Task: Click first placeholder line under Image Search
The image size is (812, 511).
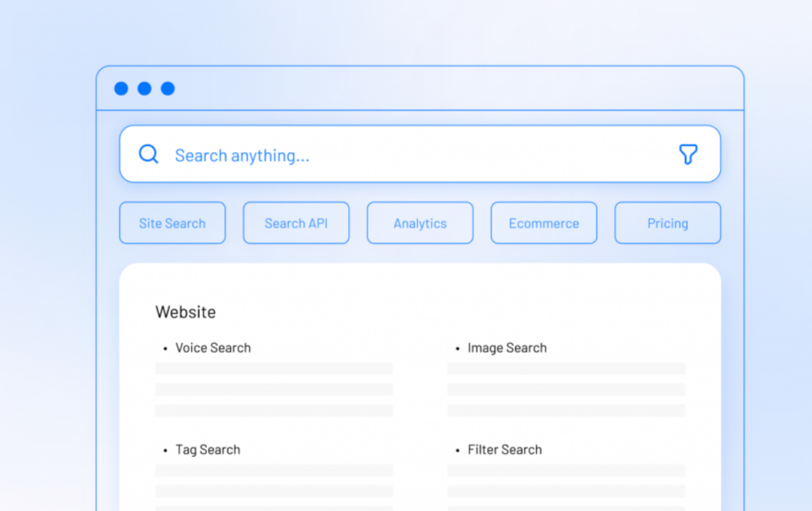Action: coord(566,369)
